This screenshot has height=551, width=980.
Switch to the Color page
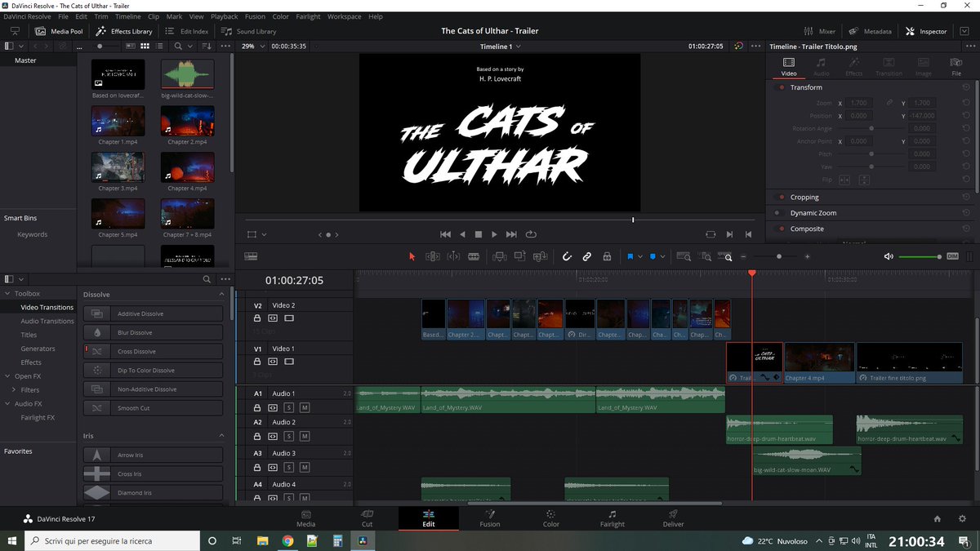pyautogui.click(x=551, y=518)
